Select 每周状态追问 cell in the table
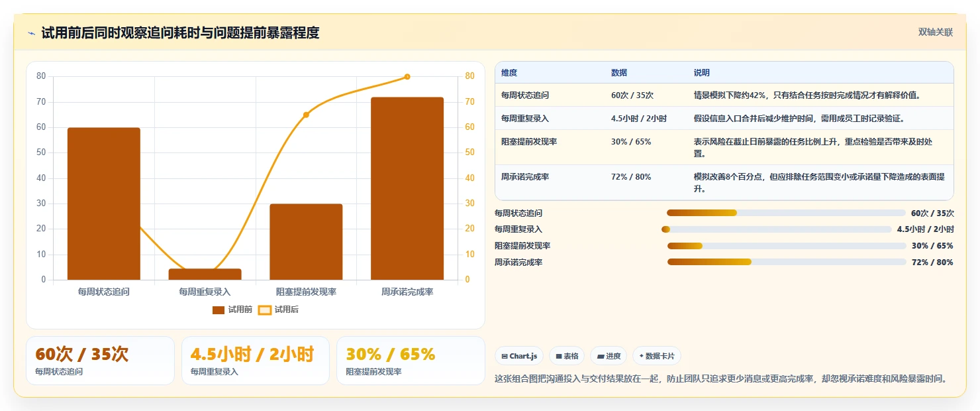This screenshot has height=411, width=980. (525, 95)
